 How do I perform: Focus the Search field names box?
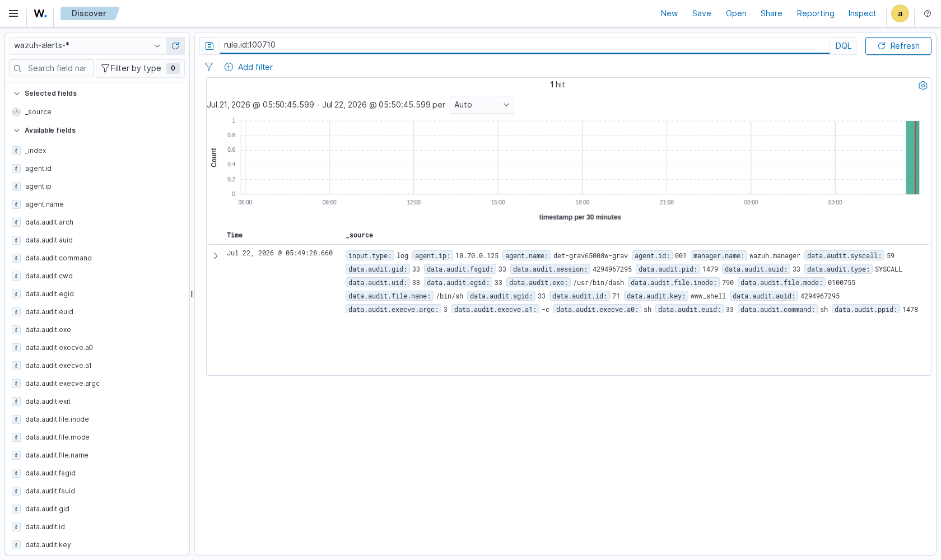click(52, 68)
